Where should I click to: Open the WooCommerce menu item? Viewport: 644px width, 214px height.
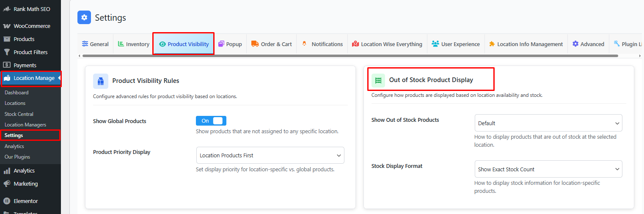[x=30, y=26]
